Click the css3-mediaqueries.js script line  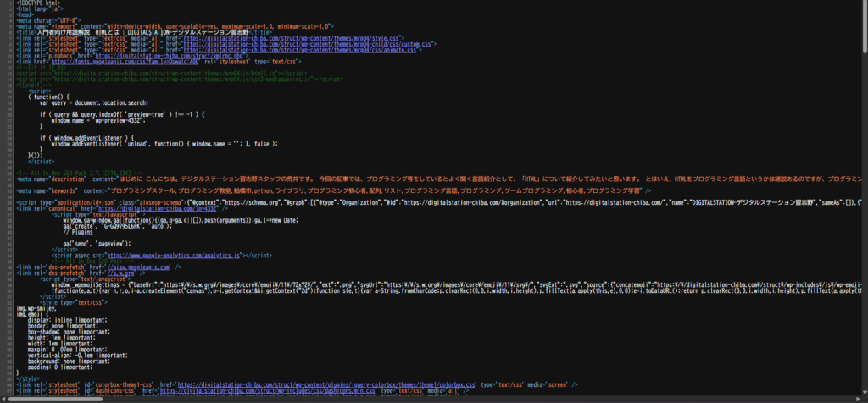(x=180, y=80)
